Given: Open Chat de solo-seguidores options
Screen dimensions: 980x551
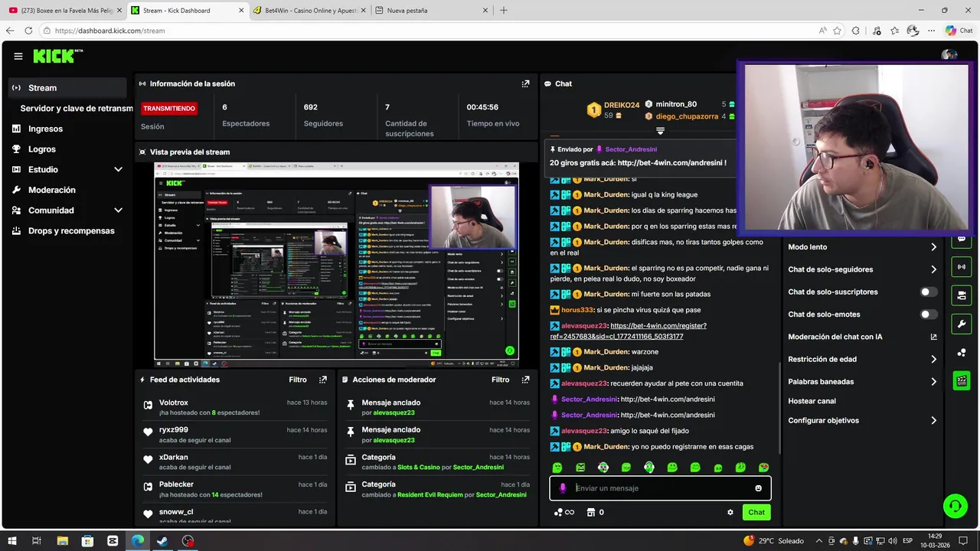Looking at the screenshot, I should 862,269.
